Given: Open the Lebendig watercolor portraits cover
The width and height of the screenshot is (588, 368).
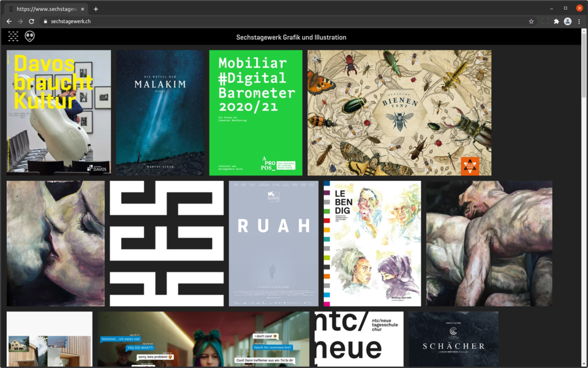Looking at the screenshot, I should tap(372, 243).
